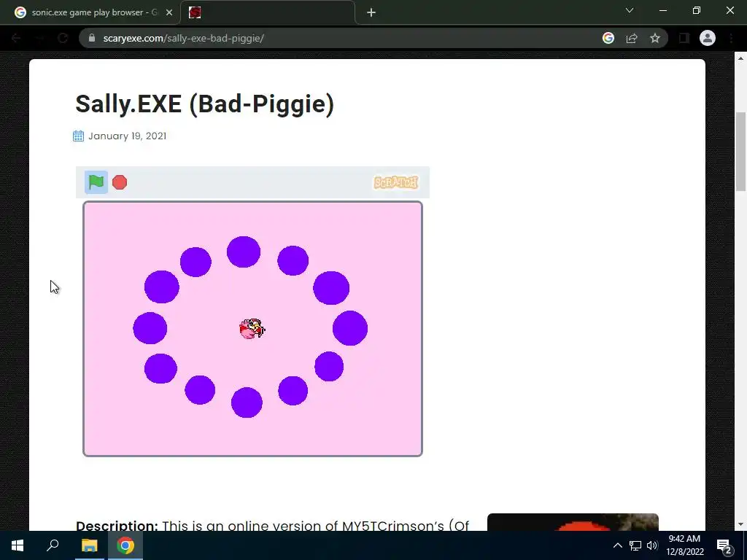Restore down the Chrome window

pos(697,10)
